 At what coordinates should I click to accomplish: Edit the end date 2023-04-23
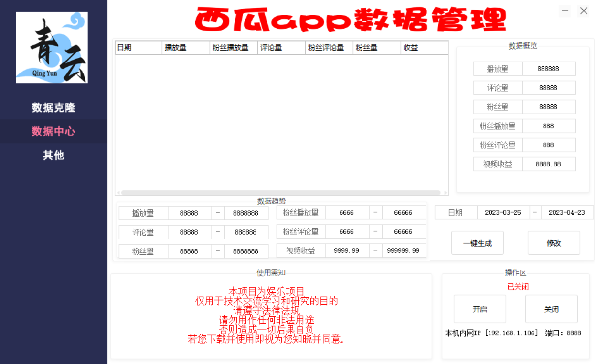567,213
